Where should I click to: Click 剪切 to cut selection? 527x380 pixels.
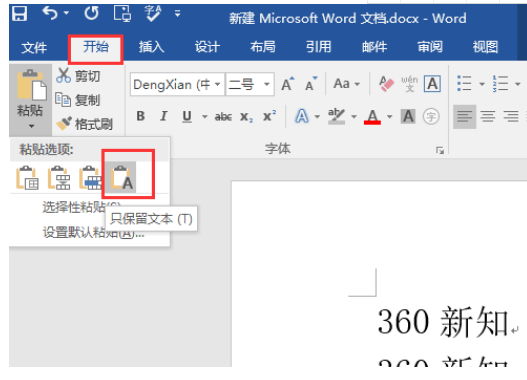pyautogui.click(x=78, y=76)
